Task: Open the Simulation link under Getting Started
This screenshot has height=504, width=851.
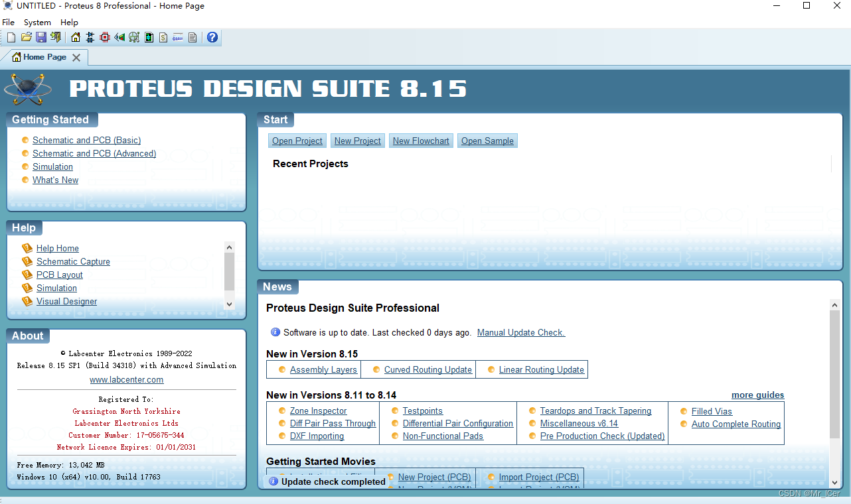Action: (52, 166)
